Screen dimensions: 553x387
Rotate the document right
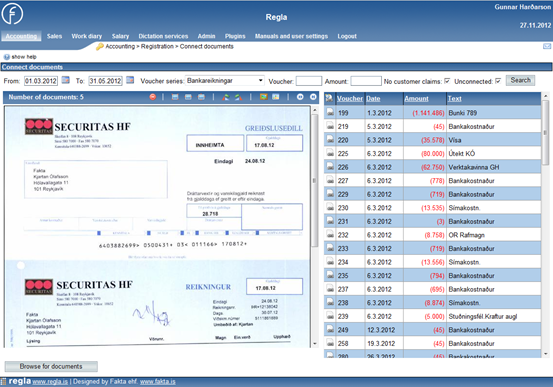pyautogui.click(x=238, y=97)
